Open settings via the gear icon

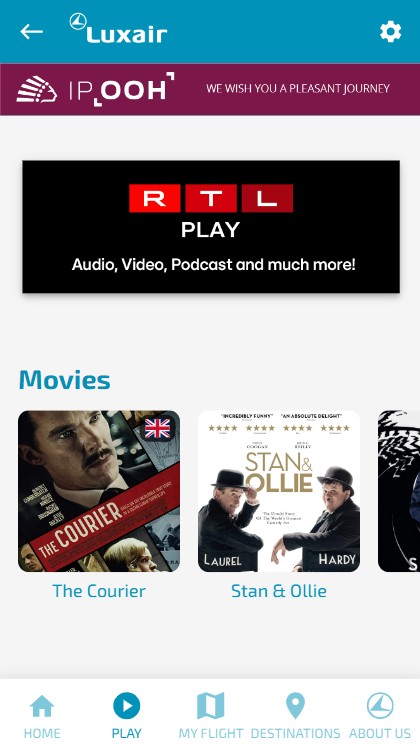pos(390,32)
